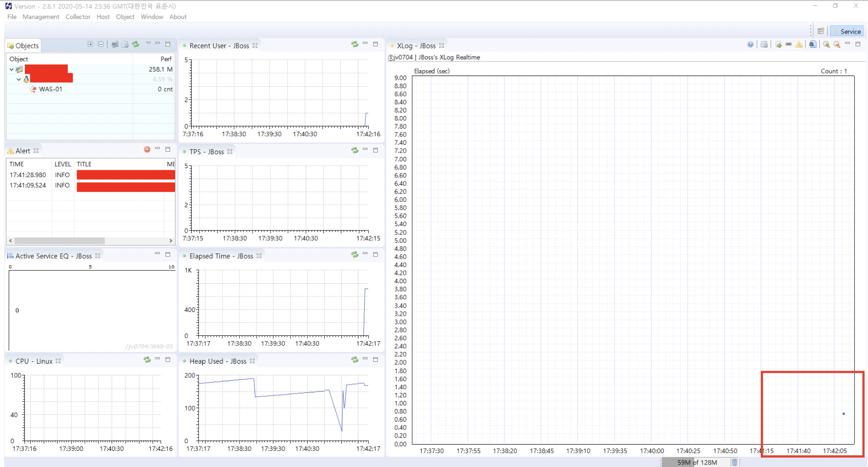The width and height of the screenshot is (868, 467).
Task: Refresh the Objects panel
Action: 136,44
